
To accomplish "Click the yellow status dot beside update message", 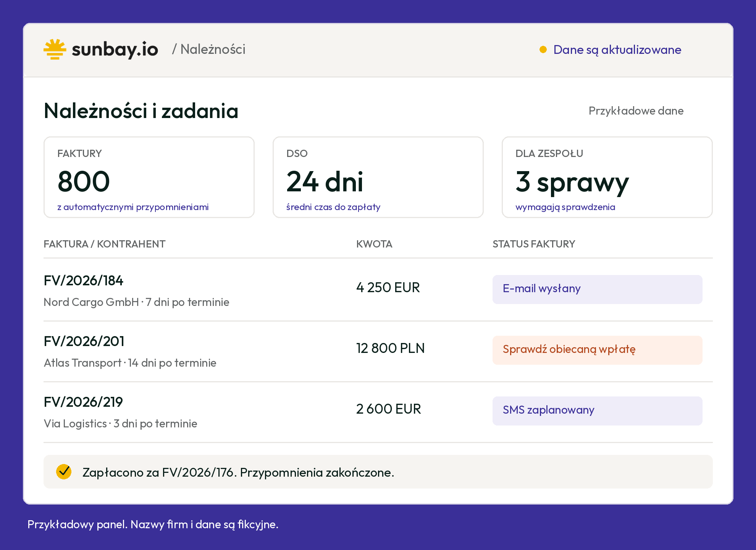I will coord(543,50).
